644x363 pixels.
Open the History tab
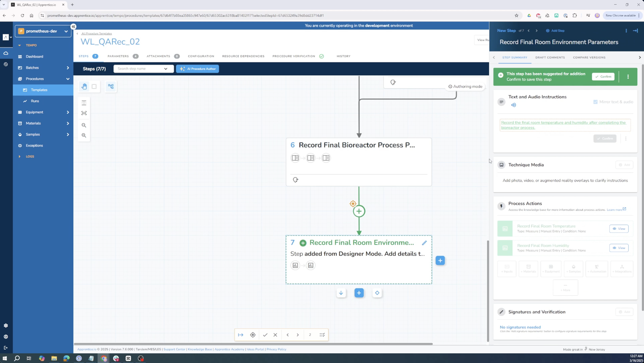coord(344,56)
